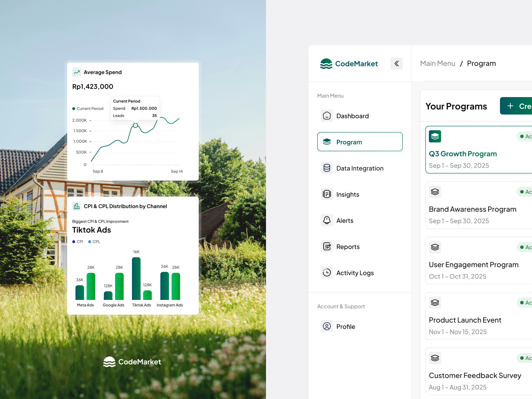Click the Alerts bell icon
The width and height of the screenshot is (532, 399).
(327, 220)
